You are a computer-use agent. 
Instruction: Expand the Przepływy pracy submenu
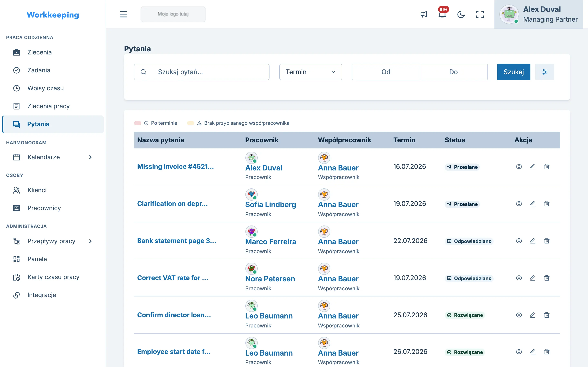(90, 241)
